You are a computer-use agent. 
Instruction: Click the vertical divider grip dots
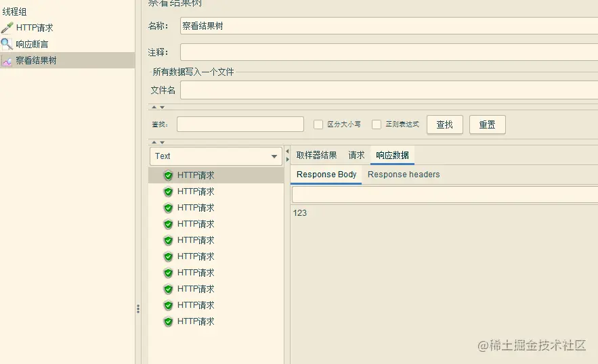point(138,309)
